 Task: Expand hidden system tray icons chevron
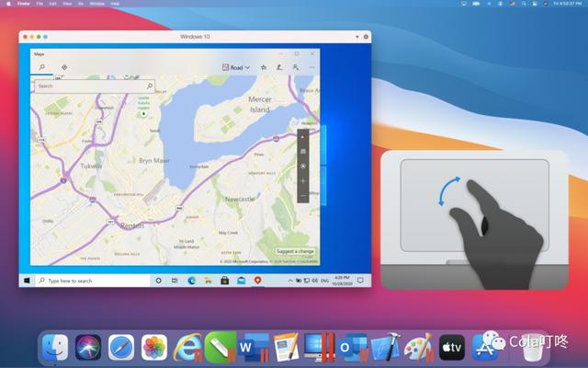290,281
